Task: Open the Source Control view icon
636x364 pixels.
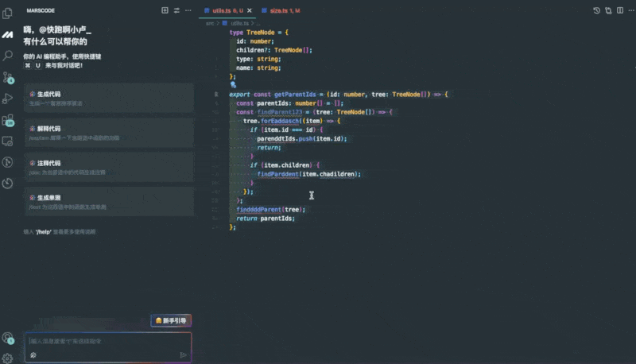Action: tap(8, 77)
